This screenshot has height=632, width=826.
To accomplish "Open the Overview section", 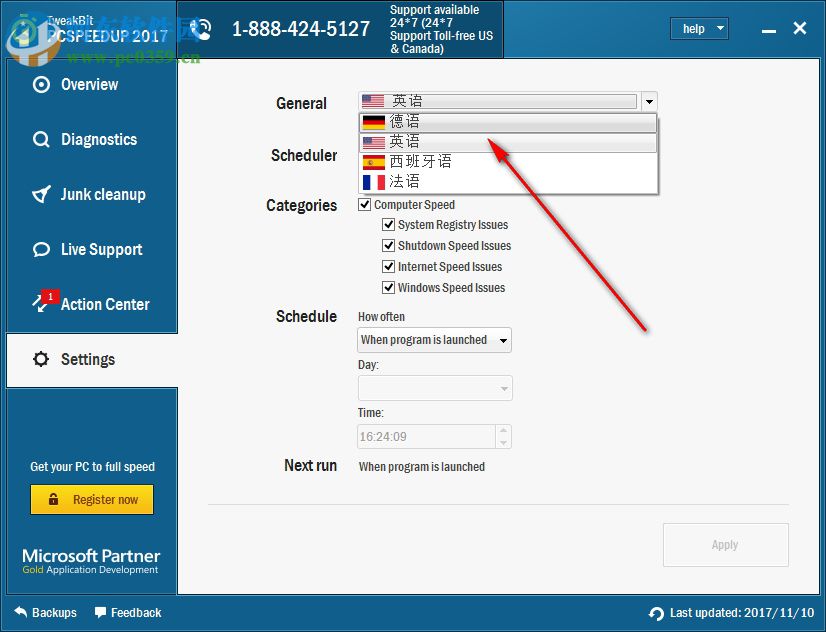I will point(92,85).
